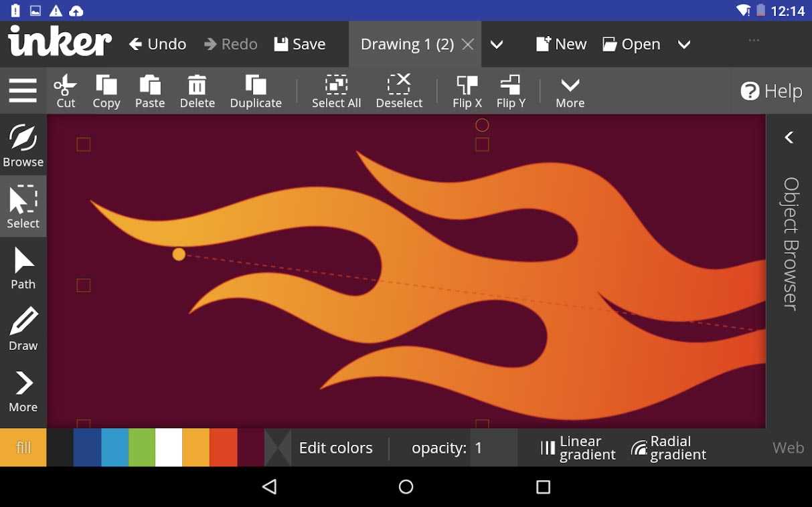Click the opacity value field
The image size is (812, 507).
(493, 447)
